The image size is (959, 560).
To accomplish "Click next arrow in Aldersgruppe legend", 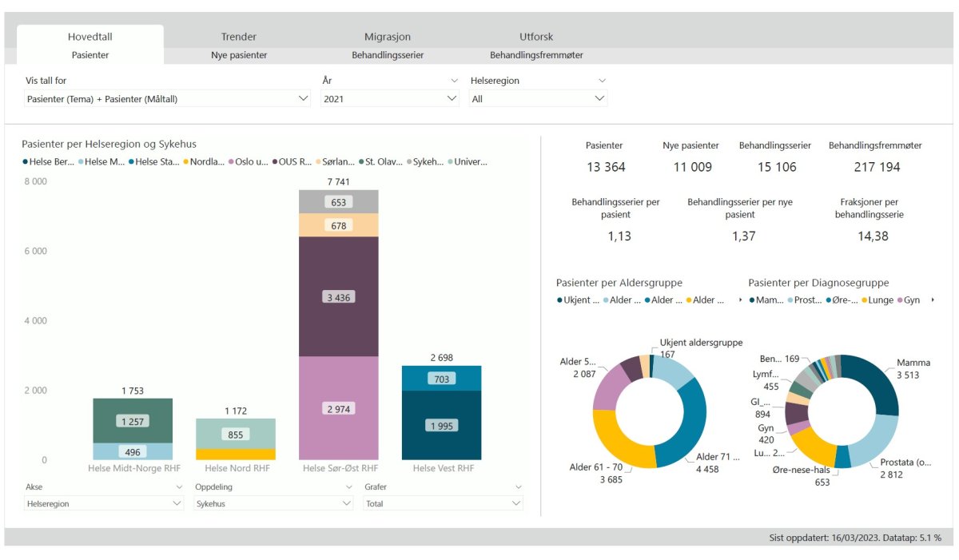I will coord(739,300).
